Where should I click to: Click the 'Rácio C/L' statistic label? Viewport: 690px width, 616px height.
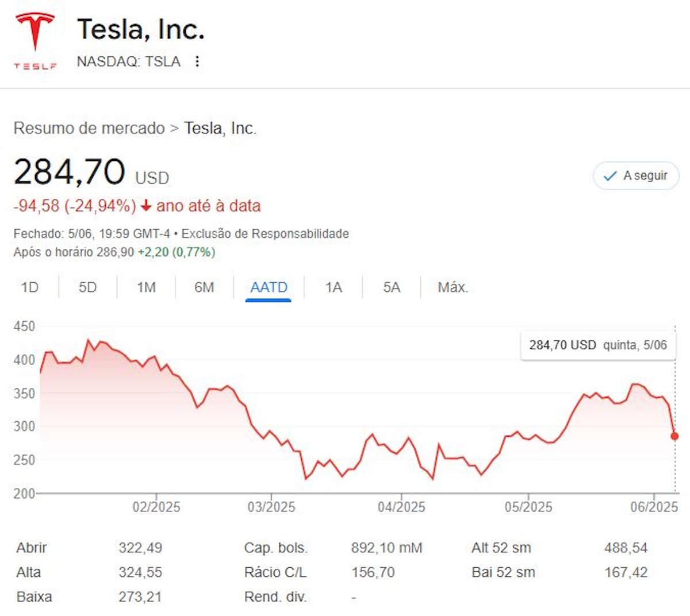click(275, 572)
